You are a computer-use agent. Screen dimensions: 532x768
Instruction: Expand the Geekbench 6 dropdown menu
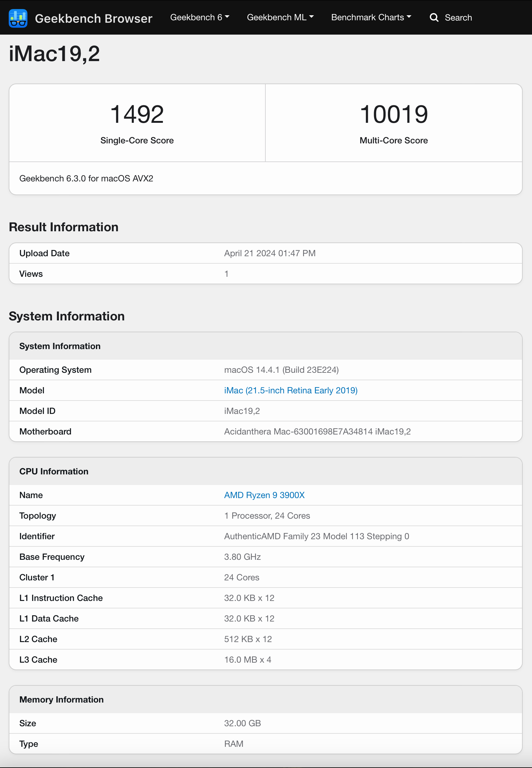click(200, 17)
